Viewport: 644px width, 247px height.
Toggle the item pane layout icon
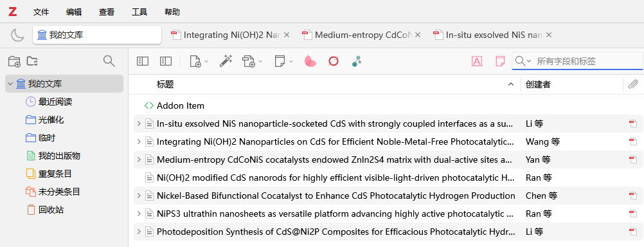[166, 61]
